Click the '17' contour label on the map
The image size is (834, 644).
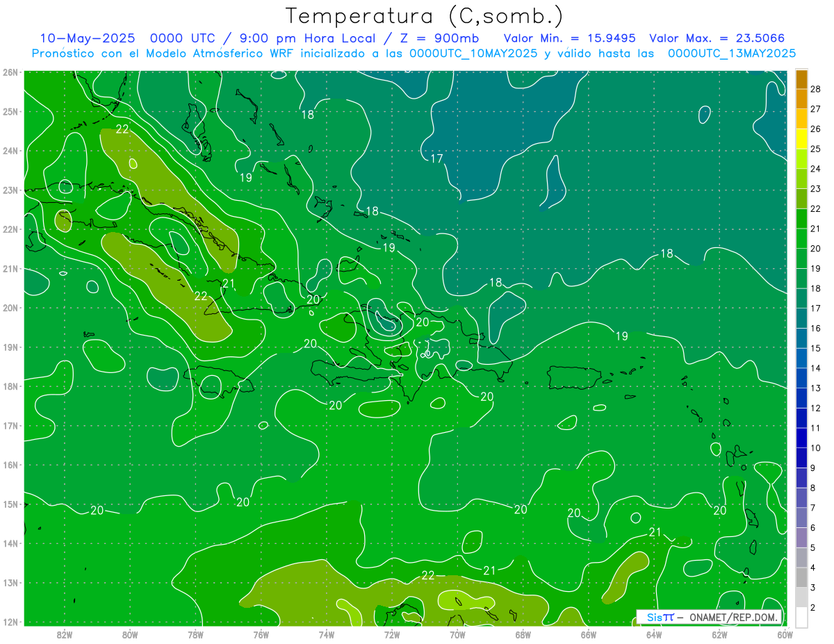(436, 158)
